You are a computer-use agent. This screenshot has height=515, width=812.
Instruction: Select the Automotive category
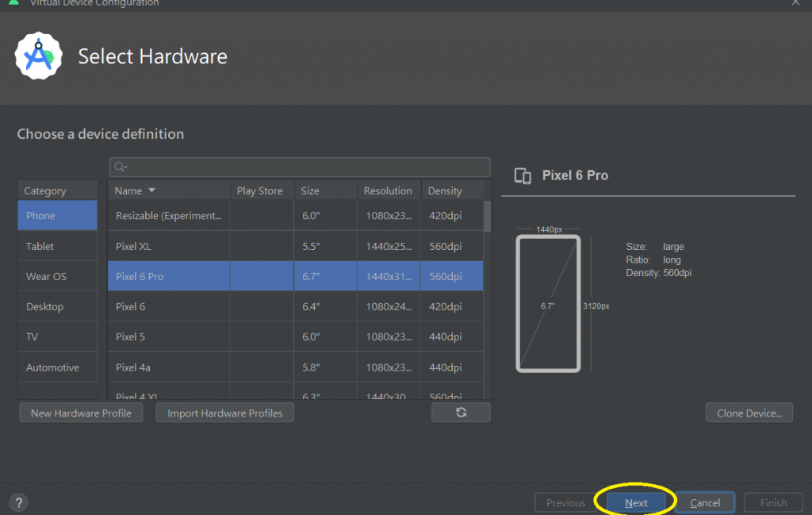point(57,367)
